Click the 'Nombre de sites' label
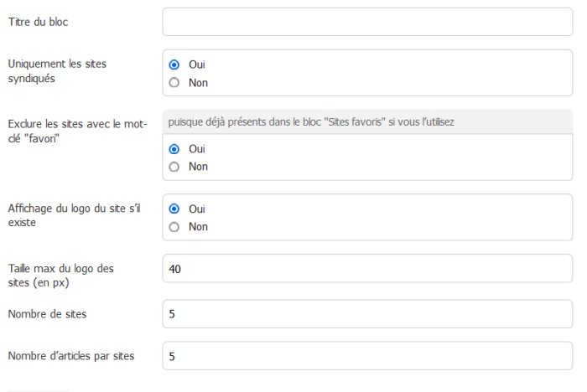Image resolution: width=587 pixels, height=392 pixels. [x=47, y=314]
